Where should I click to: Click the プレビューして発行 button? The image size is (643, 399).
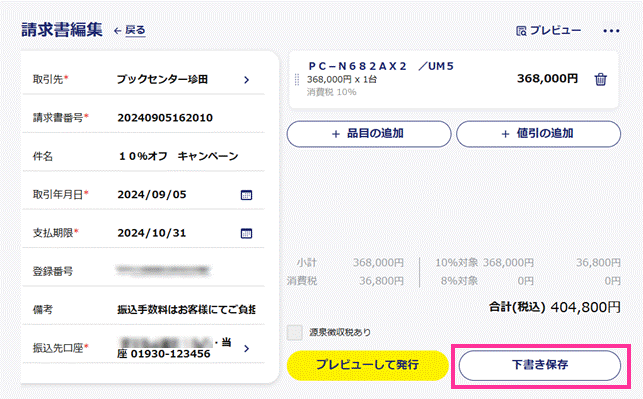click(x=367, y=365)
